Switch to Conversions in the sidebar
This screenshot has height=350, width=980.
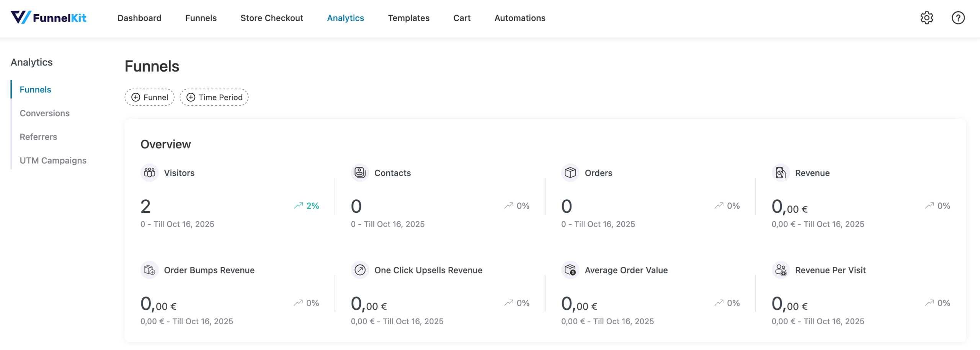(x=45, y=113)
